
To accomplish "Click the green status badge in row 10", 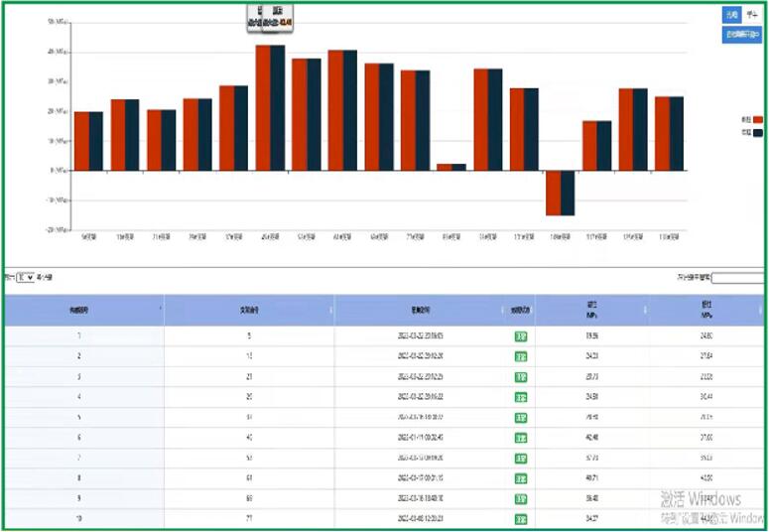I will click(x=520, y=519).
